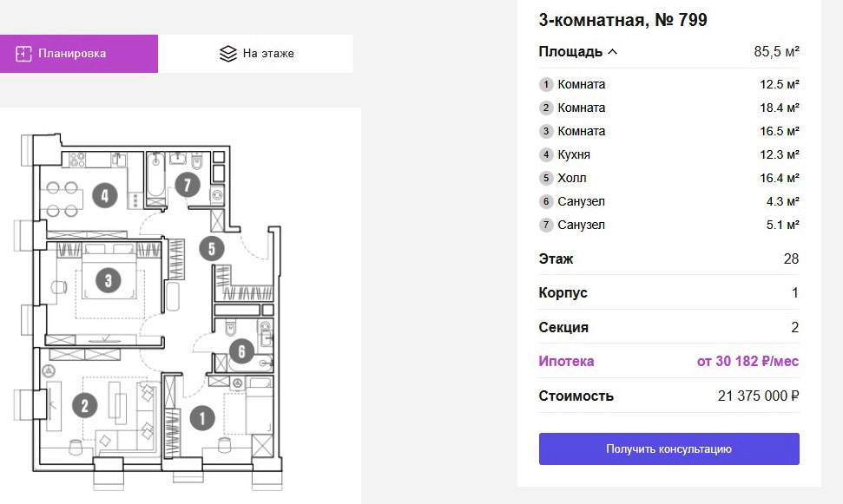
Task: Select room marker 1 on the floor plan
Action: tap(202, 418)
